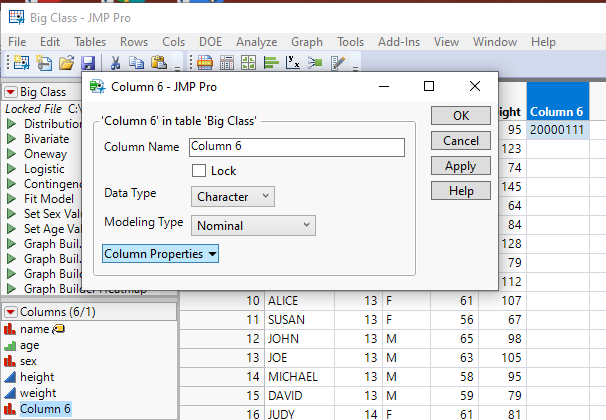Open the Data Type dropdown showing Character
606x420 pixels.
[233, 197]
